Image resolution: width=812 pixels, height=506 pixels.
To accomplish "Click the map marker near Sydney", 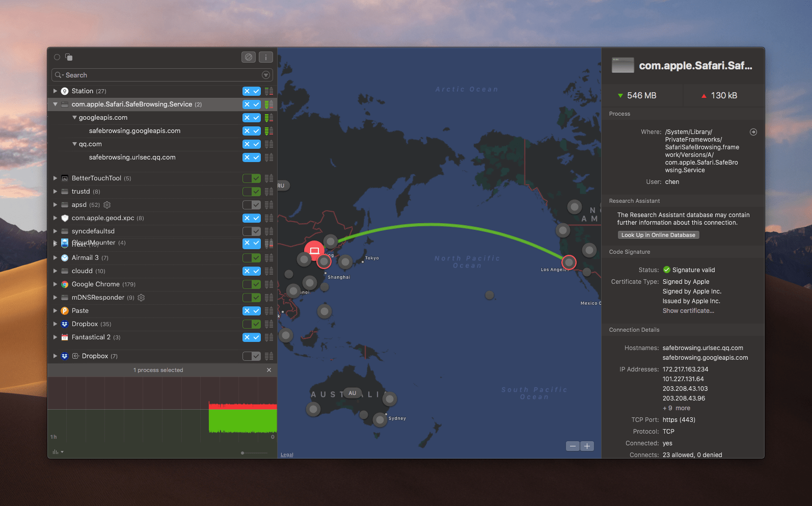I will (380, 420).
